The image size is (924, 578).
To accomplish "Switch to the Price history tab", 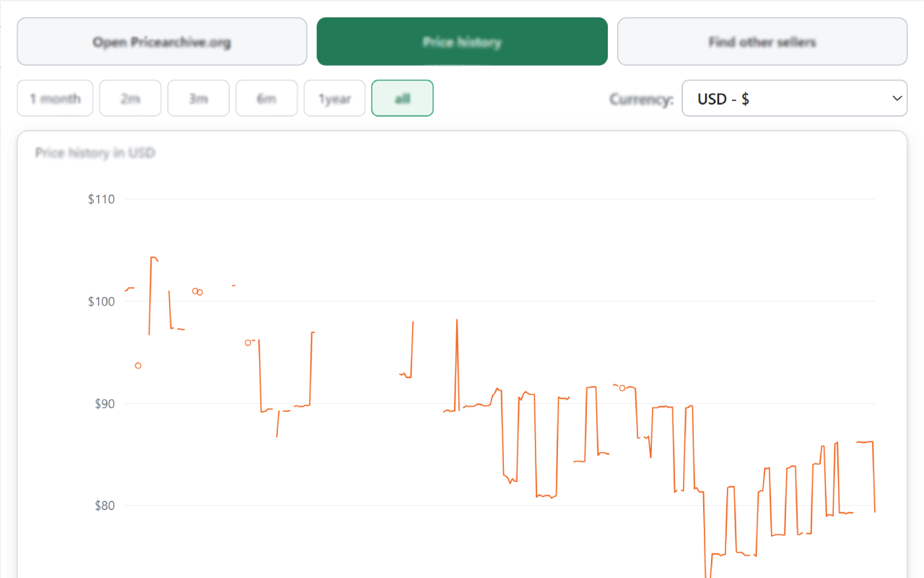I will 462,42.
